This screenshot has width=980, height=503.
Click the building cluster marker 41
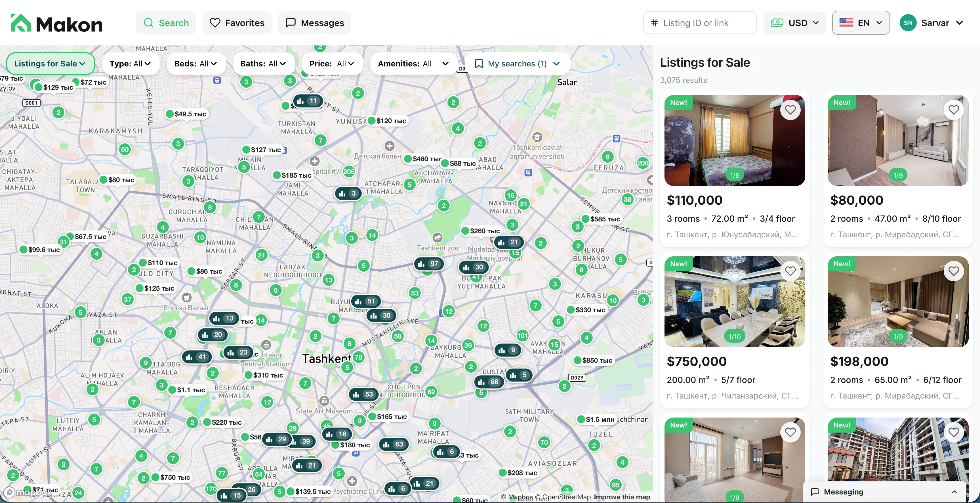pos(197,357)
